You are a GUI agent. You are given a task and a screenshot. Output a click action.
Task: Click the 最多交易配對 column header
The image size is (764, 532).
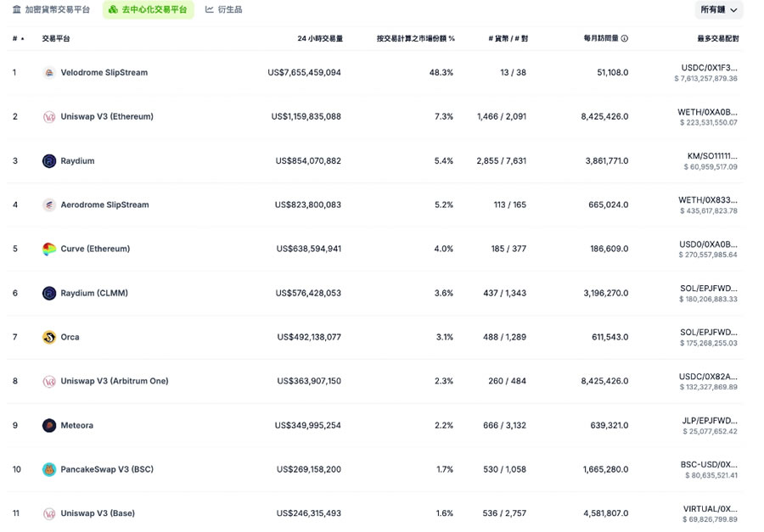(718, 38)
